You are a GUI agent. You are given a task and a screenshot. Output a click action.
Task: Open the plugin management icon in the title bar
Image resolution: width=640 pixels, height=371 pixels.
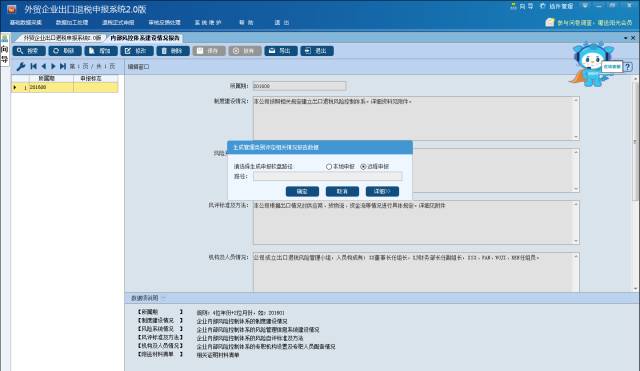coord(556,6)
